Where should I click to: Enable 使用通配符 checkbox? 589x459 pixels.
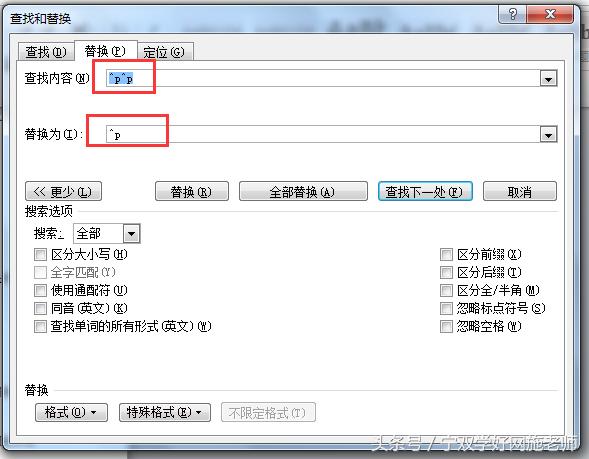click(40, 290)
